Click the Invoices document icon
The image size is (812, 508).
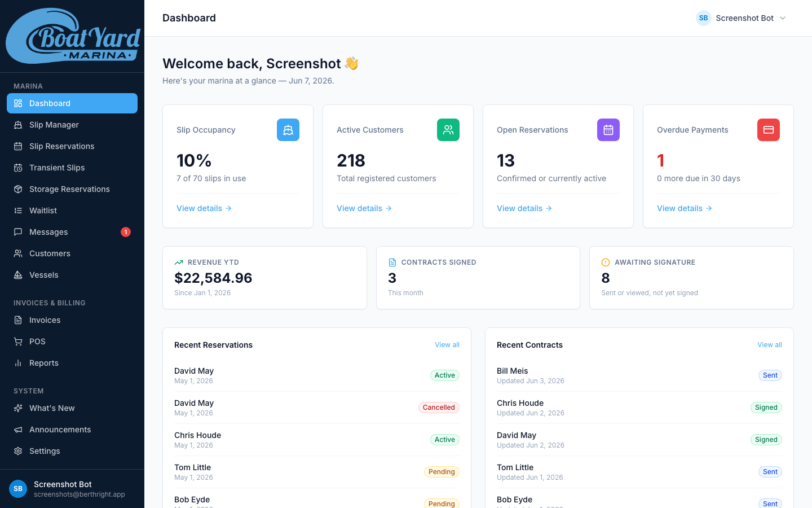pos(18,320)
